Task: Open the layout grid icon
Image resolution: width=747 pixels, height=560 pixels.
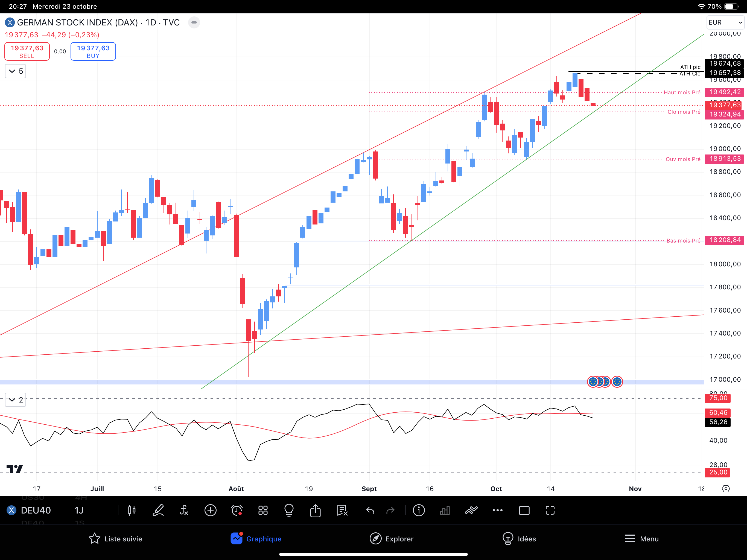Action: [263, 510]
